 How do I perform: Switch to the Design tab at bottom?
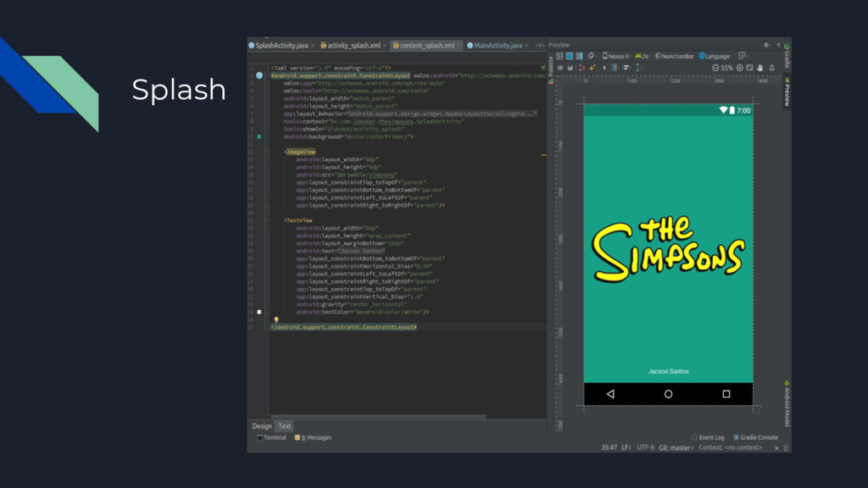[x=262, y=426]
